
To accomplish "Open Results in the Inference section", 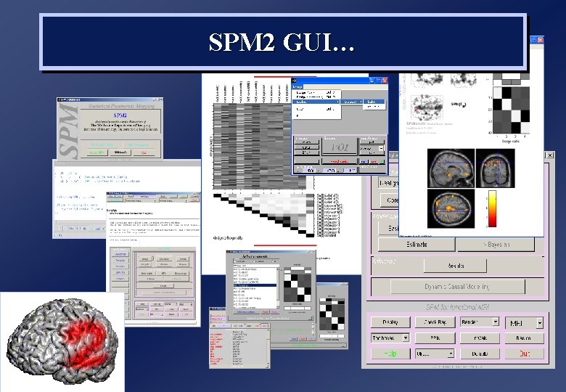I will (455, 266).
